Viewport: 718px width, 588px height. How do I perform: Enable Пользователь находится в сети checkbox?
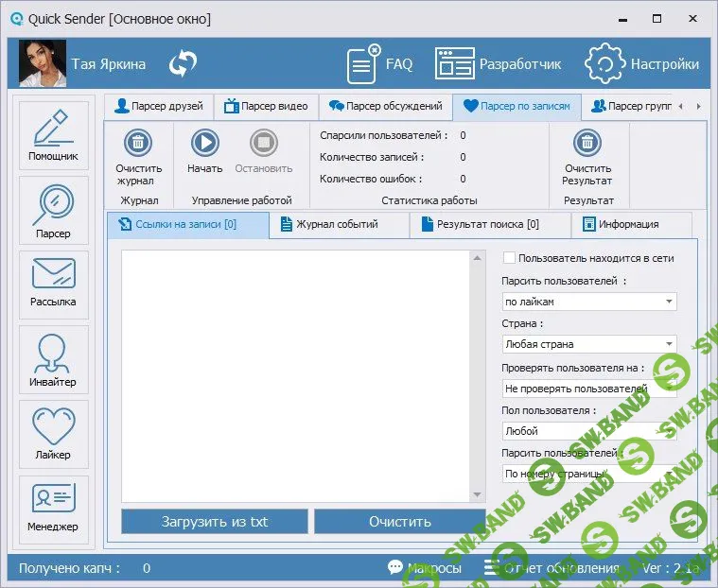[509, 258]
